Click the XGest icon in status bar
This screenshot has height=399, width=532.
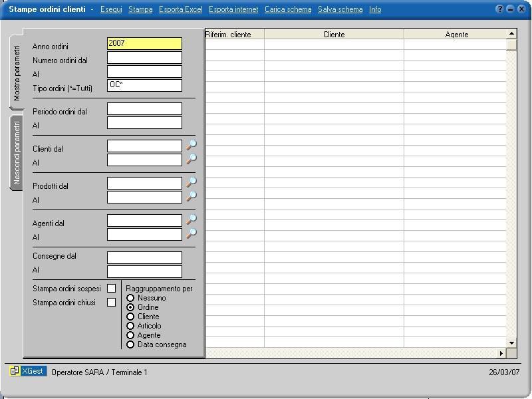pos(15,372)
